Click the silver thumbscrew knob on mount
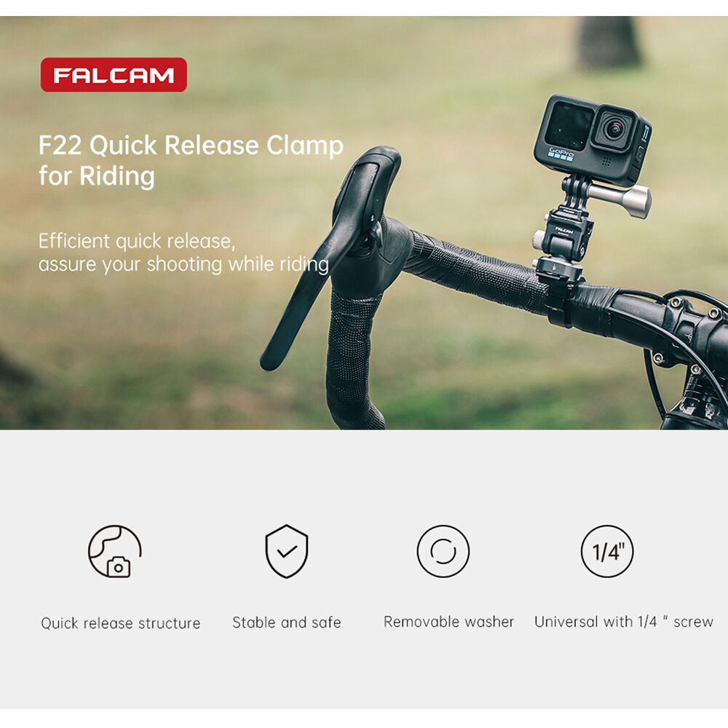The image size is (728, 728). click(x=621, y=199)
